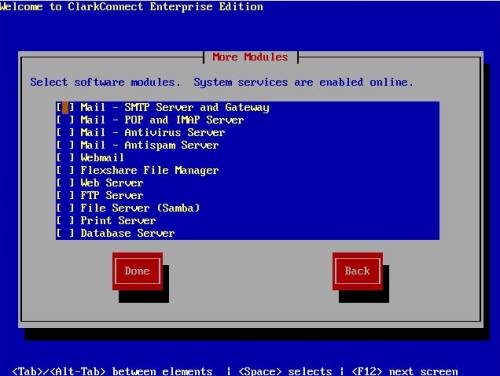Viewport: 500px width, 376px height.
Task: Click the Done button
Action: [137, 271]
